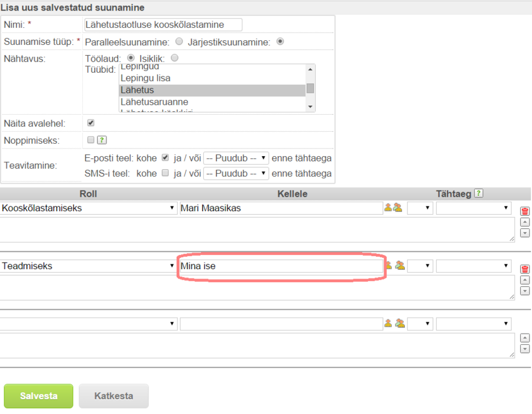Open single-person picker in the empty row

point(388,323)
